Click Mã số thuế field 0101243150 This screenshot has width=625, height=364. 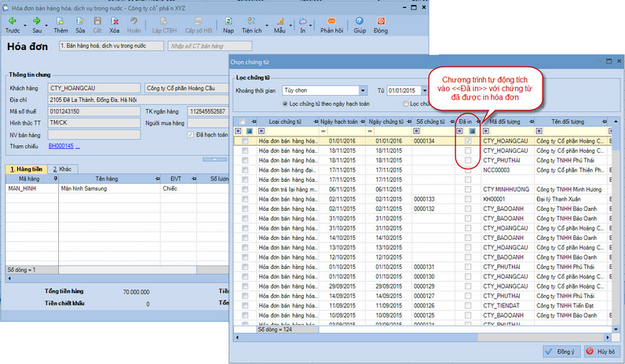click(94, 111)
